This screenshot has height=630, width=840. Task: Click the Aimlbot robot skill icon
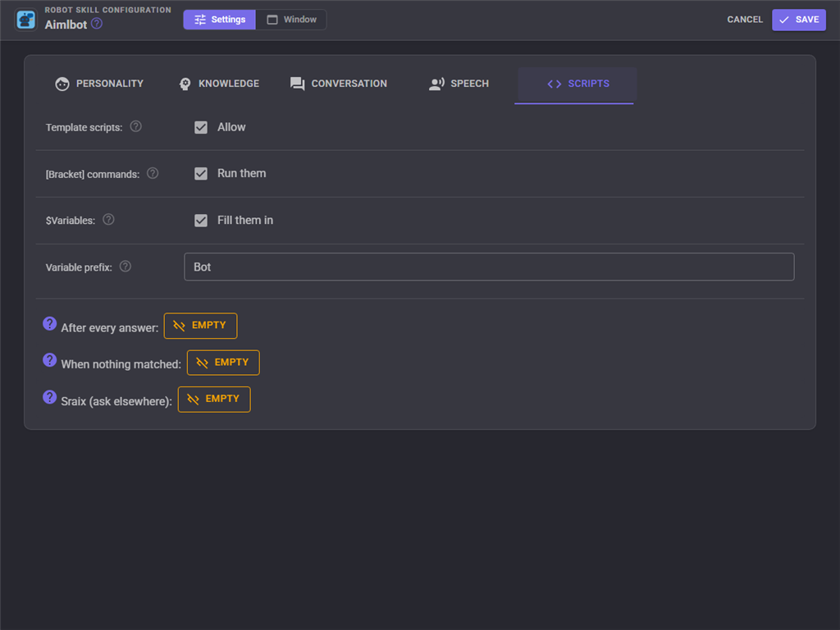tap(25, 20)
